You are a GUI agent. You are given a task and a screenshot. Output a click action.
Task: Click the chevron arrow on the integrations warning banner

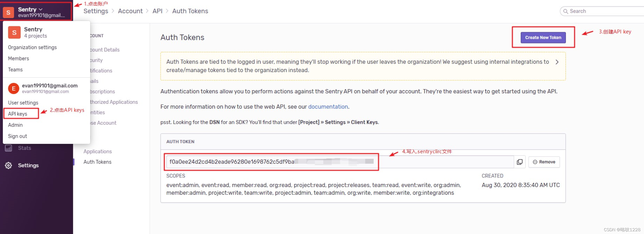[x=557, y=62]
